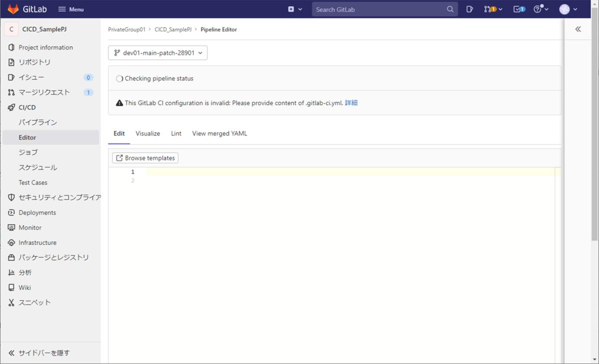The height and width of the screenshot is (364, 599).
Task: Open CICD_SamplePJ breadcrumb link
Action: coord(173,29)
